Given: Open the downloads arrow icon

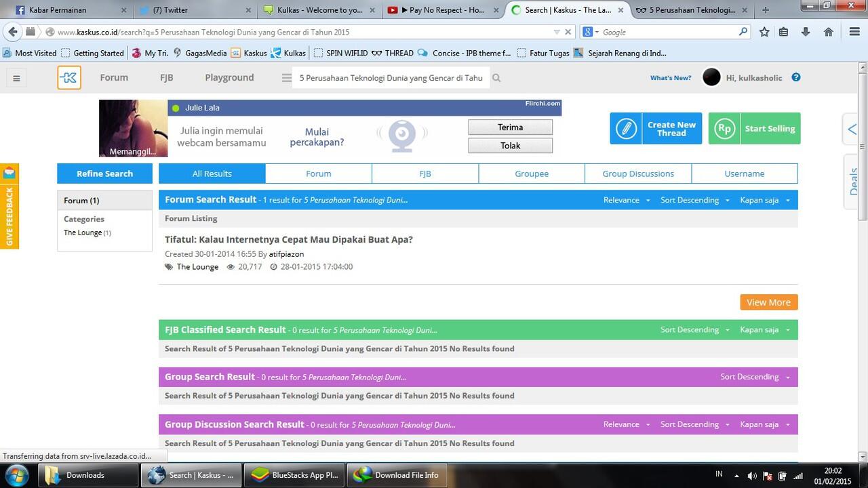Looking at the screenshot, I should (806, 32).
